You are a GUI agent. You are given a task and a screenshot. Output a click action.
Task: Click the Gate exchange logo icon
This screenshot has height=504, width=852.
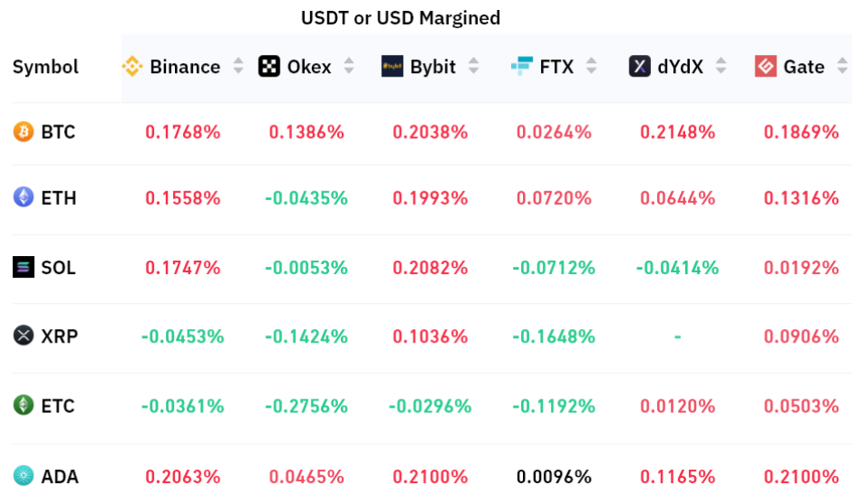(x=765, y=67)
